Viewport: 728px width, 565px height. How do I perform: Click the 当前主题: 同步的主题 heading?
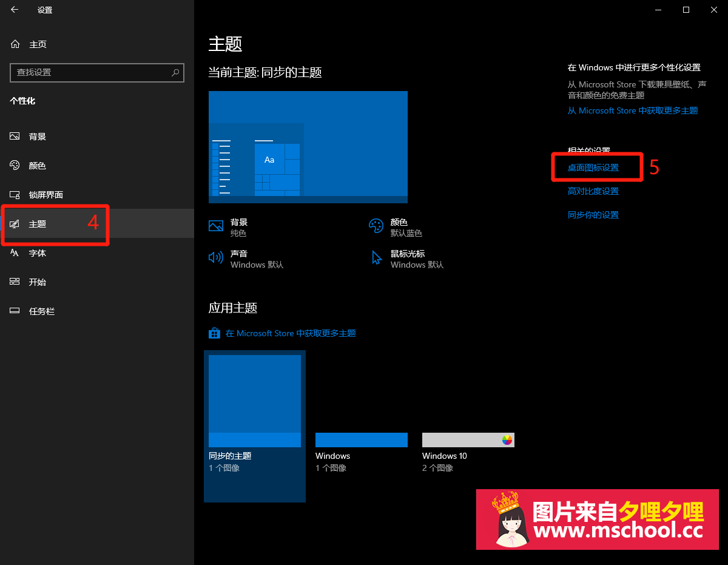tap(265, 72)
